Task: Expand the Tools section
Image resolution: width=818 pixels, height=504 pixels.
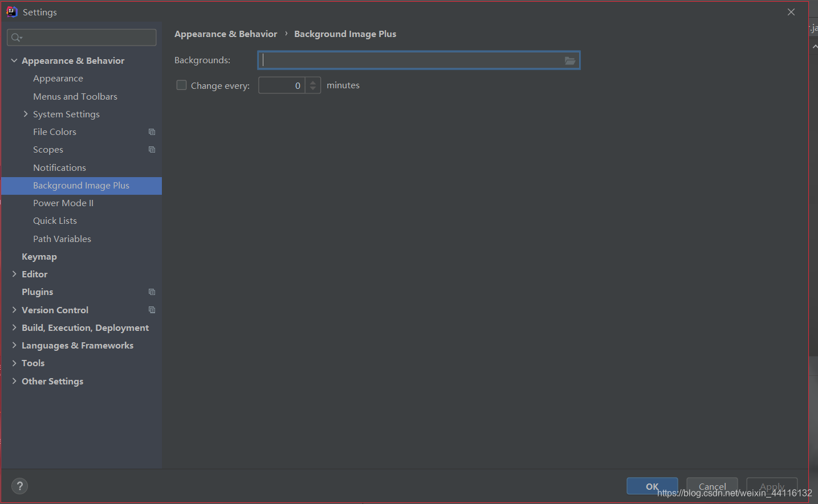Action: (14, 363)
